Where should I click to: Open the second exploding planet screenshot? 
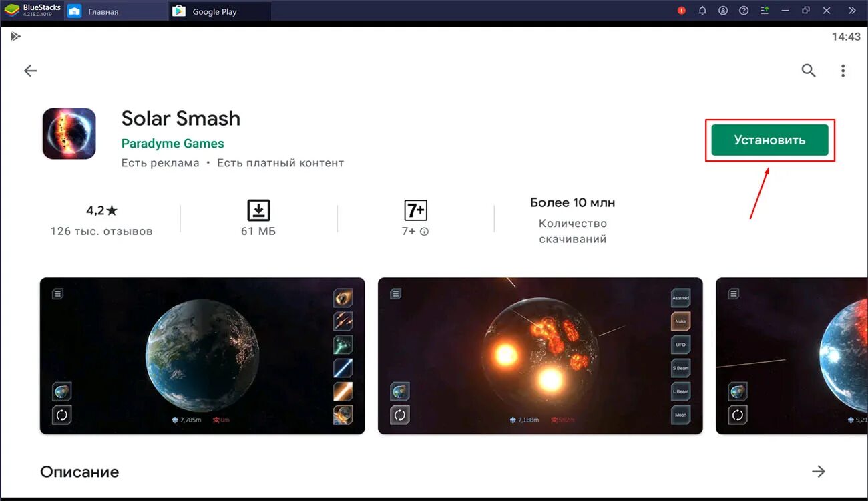pyautogui.click(x=540, y=356)
